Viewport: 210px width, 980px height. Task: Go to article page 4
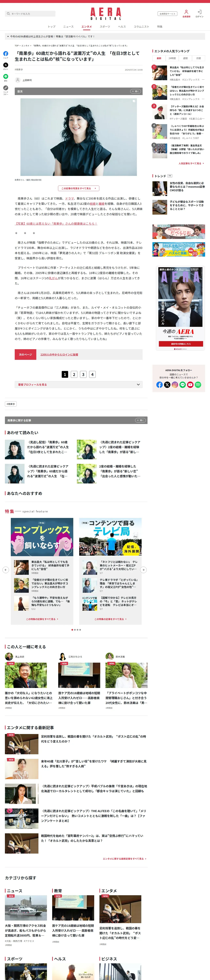(x=92, y=374)
